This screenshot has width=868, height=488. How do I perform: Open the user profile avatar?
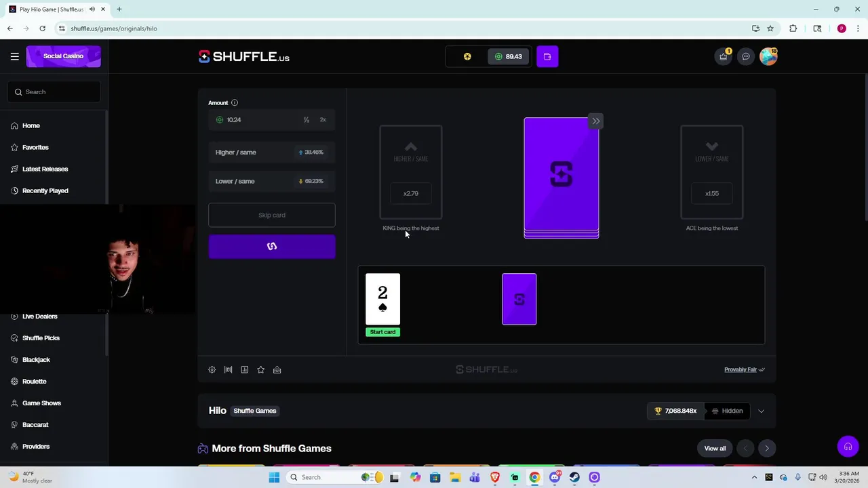(768, 56)
